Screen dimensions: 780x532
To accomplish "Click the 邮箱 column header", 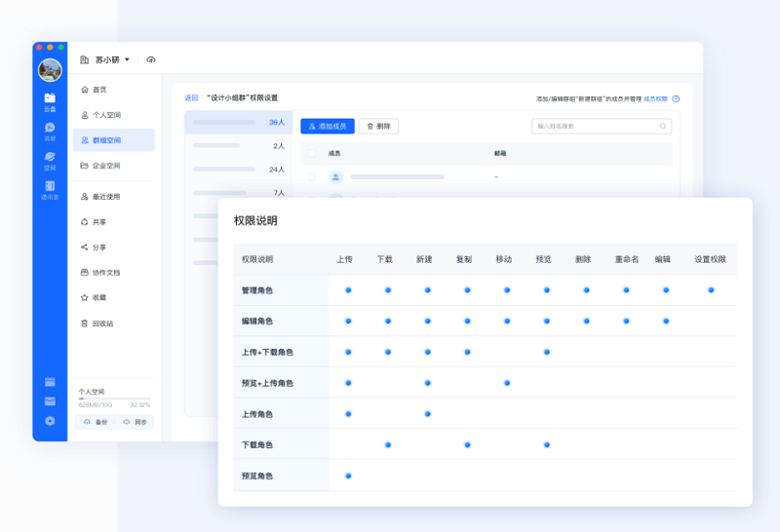I will (x=500, y=154).
